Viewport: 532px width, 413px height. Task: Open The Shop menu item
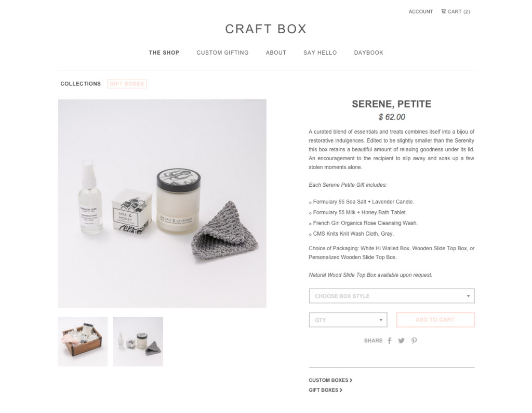(x=164, y=53)
